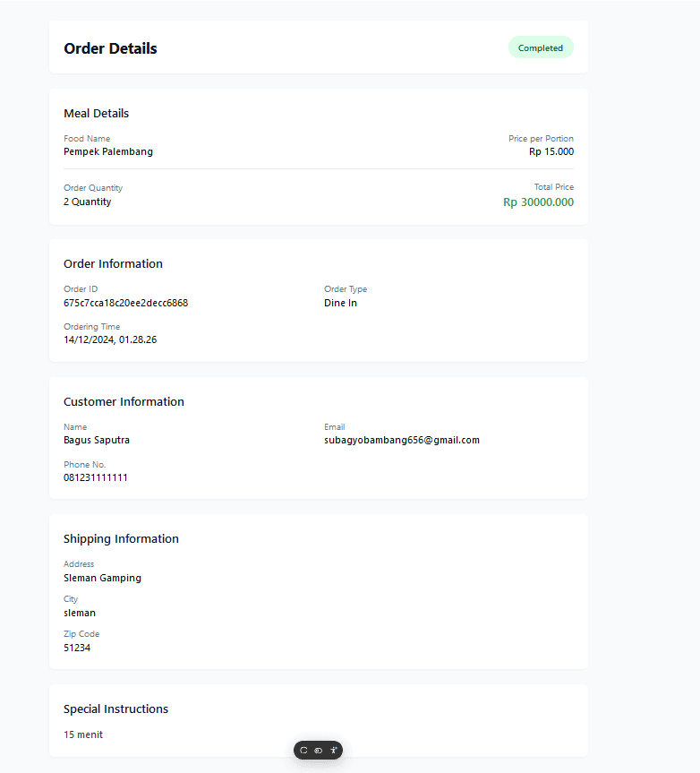
Task: Click the 2 Quantity order value
Action: tap(88, 202)
